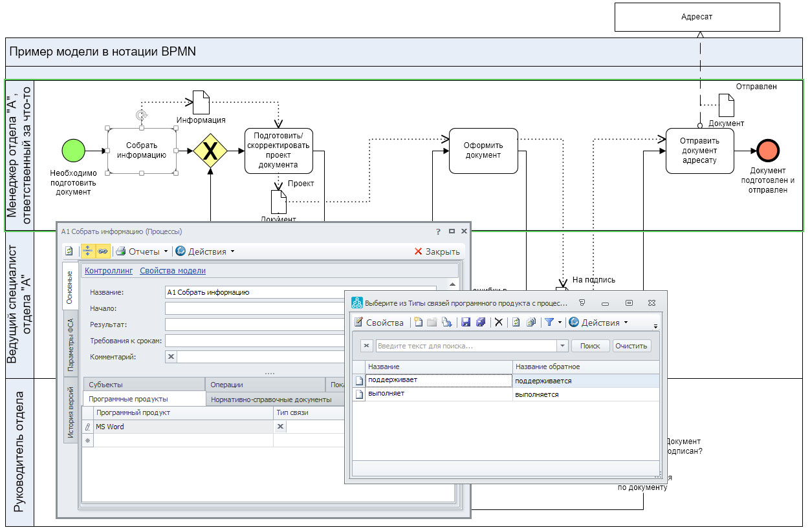Click the save (floppy disk) icon in selection dialog
810x532 pixels.
coord(465,323)
